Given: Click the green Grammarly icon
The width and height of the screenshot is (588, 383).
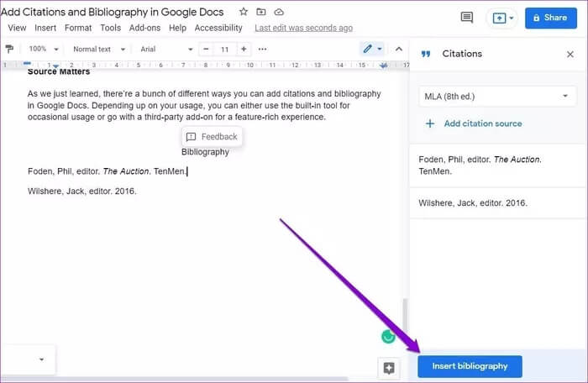Looking at the screenshot, I should coord(387,337).
